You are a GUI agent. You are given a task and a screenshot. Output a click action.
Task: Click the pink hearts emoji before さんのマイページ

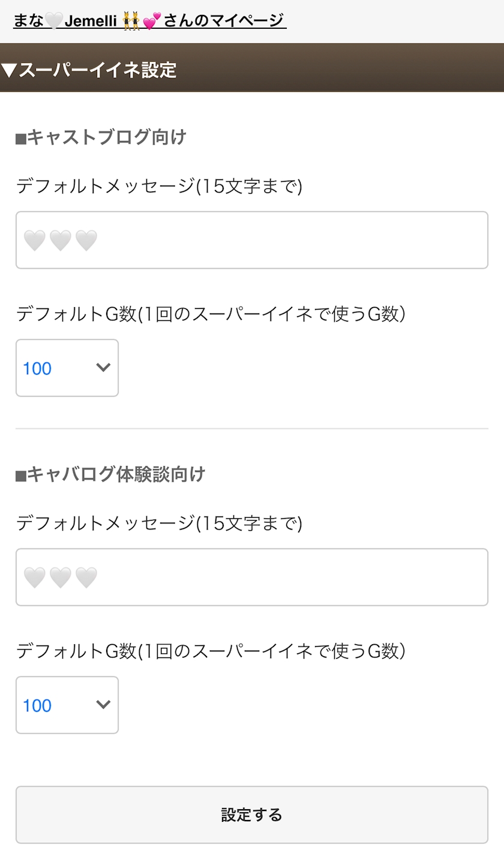click(x=152, y=22)
